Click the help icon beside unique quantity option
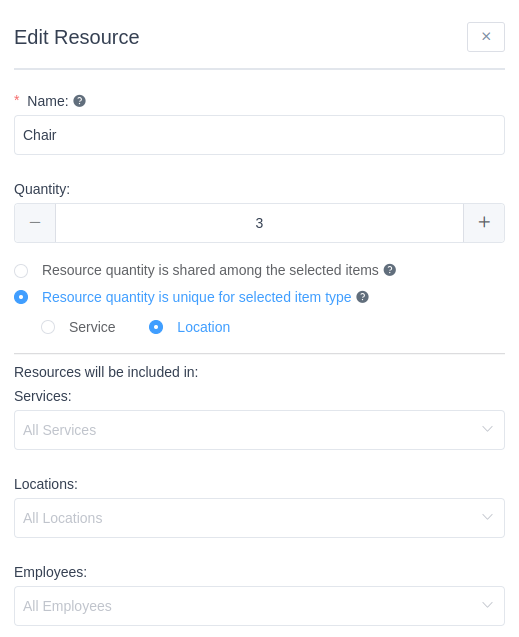The width and height of the screenshot is (519, 637). tap(362, 297)
